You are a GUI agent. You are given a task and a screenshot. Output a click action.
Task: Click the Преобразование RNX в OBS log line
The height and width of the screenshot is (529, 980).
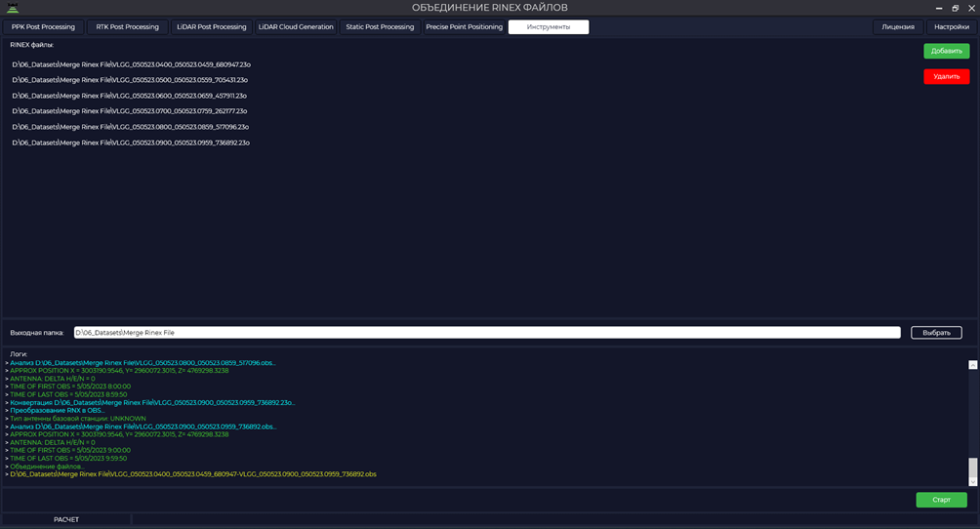(57, 410)
